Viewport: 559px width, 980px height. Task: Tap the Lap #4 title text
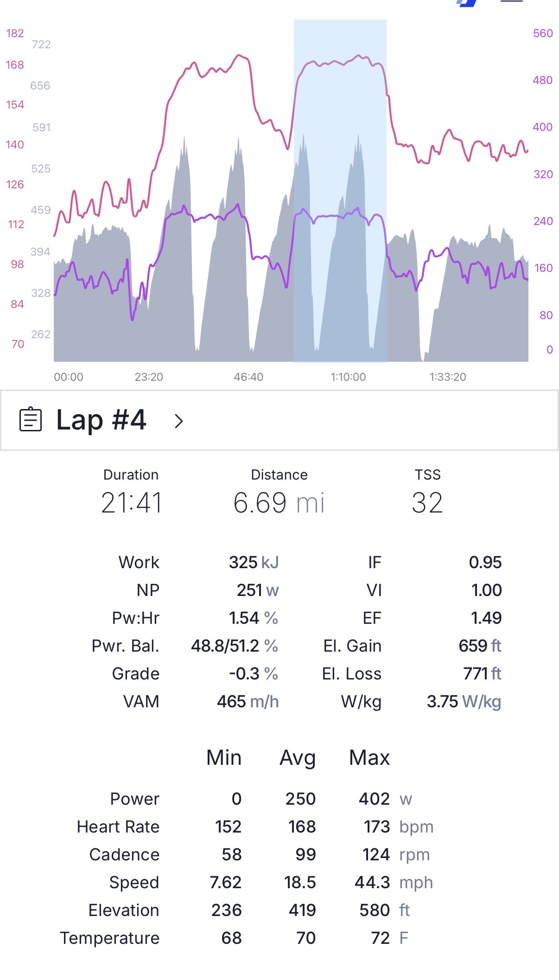[102, 420]
